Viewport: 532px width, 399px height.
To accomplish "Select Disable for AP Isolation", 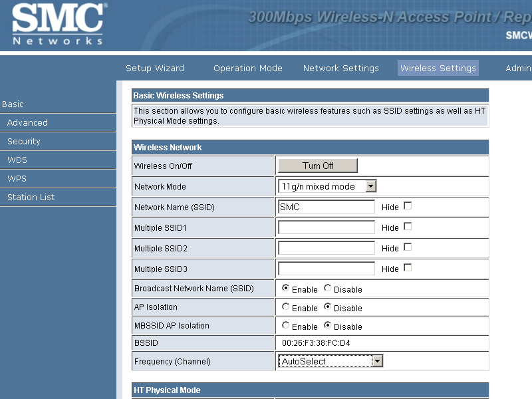I will 327,307.
